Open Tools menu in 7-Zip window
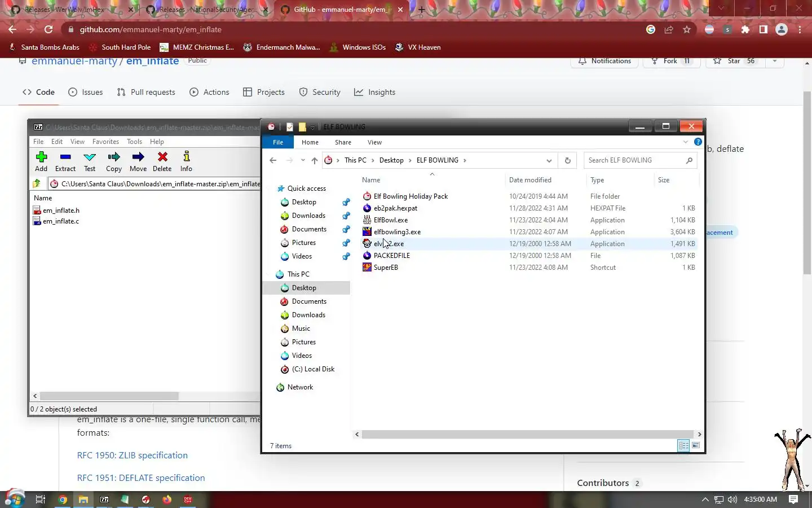Image resolution: width=812 pixels, height=508 pixels. [134, 142]
